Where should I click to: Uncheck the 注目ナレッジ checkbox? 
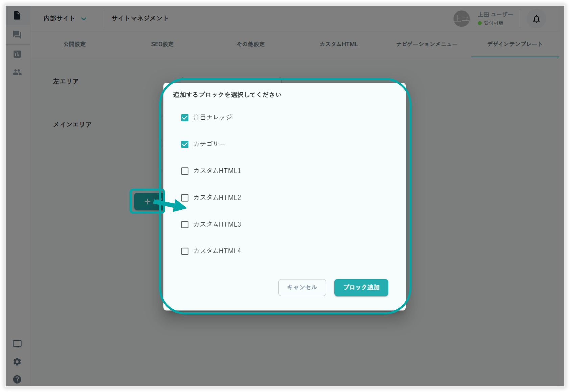185,118
